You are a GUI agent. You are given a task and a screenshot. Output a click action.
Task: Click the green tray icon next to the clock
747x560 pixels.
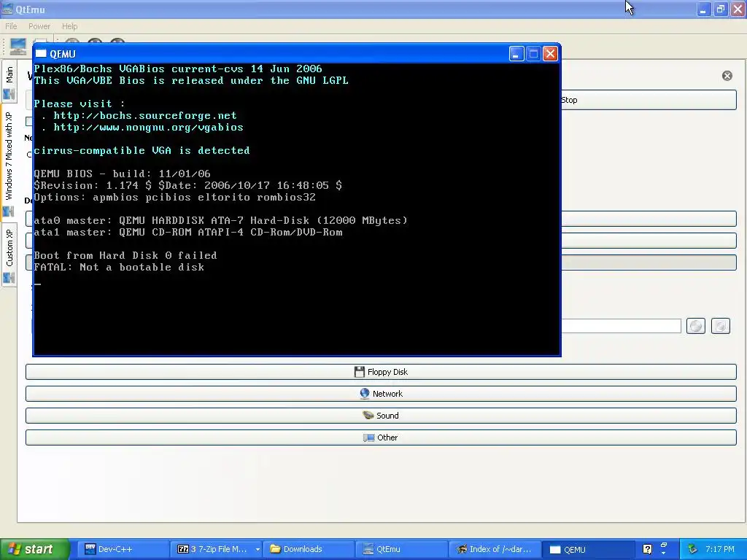point(692,549)
